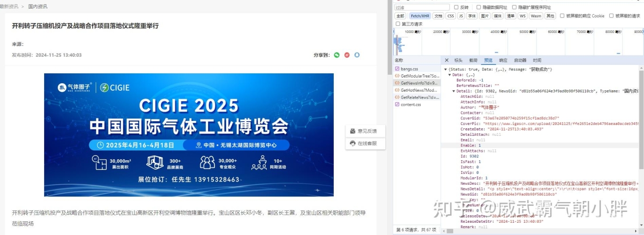The height and width of the screenshot is (235, 644).
Task: Switch to the 启动器 initiator tab
Action: tap(520, 60)
